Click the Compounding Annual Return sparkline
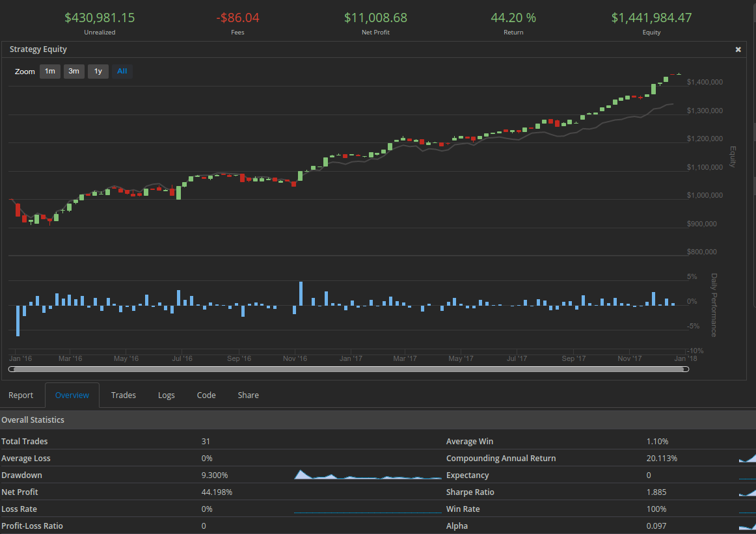 coord(748,458)
